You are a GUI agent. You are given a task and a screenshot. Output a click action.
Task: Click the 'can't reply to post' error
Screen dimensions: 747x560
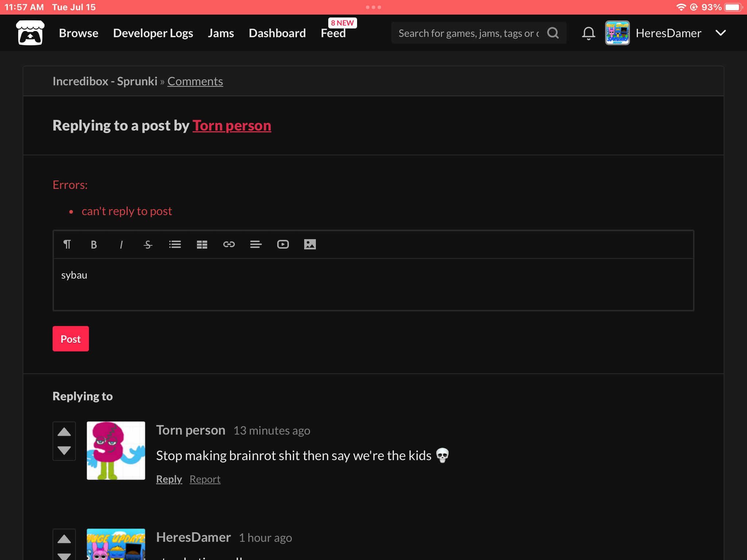pos(127,211)
